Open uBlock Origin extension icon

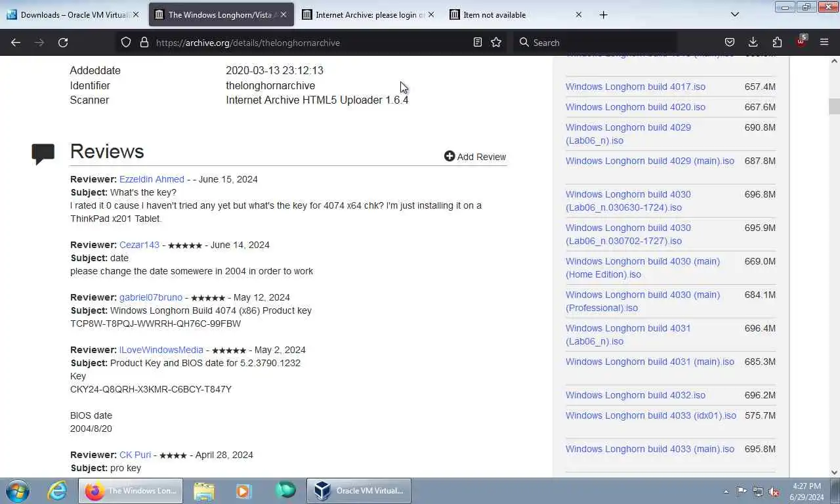(801, 41)
